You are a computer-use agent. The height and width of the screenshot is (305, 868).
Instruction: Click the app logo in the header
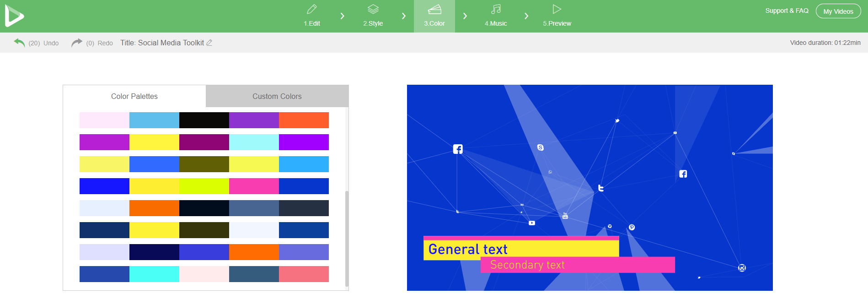(14, 16)
